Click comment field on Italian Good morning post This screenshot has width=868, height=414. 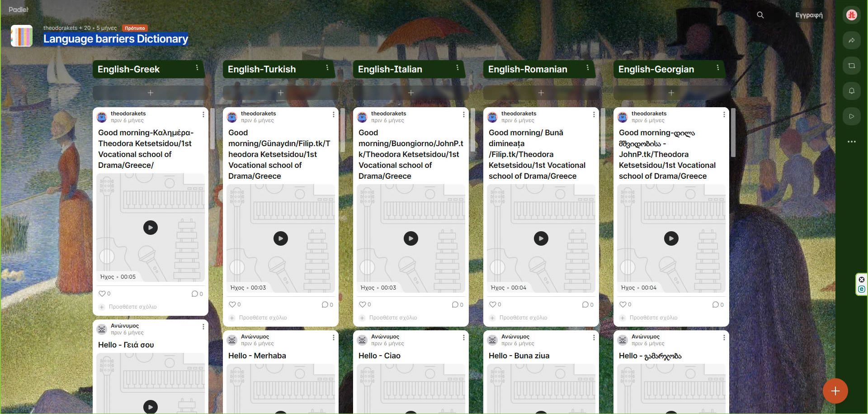pyautogui.click(x=393, y=318)
